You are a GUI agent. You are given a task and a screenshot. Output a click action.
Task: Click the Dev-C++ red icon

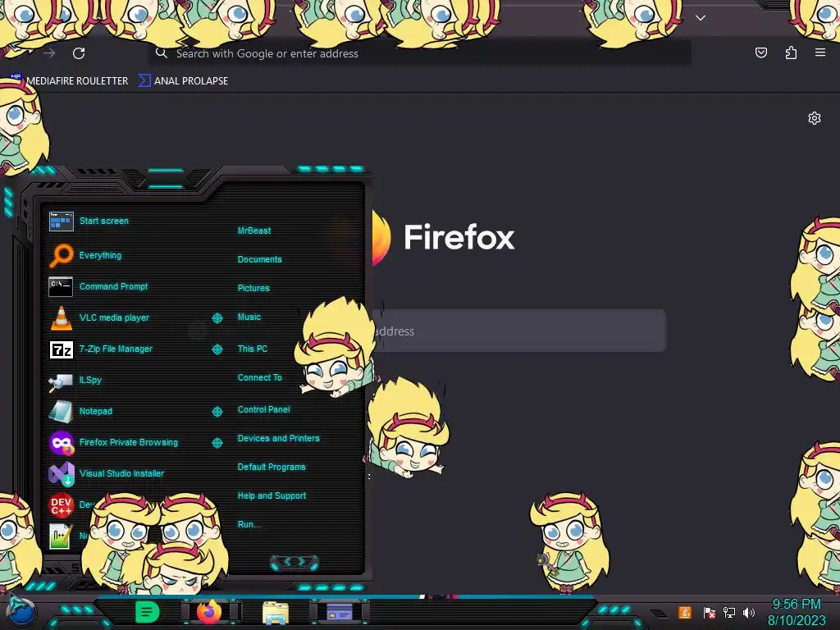point(61,505)
